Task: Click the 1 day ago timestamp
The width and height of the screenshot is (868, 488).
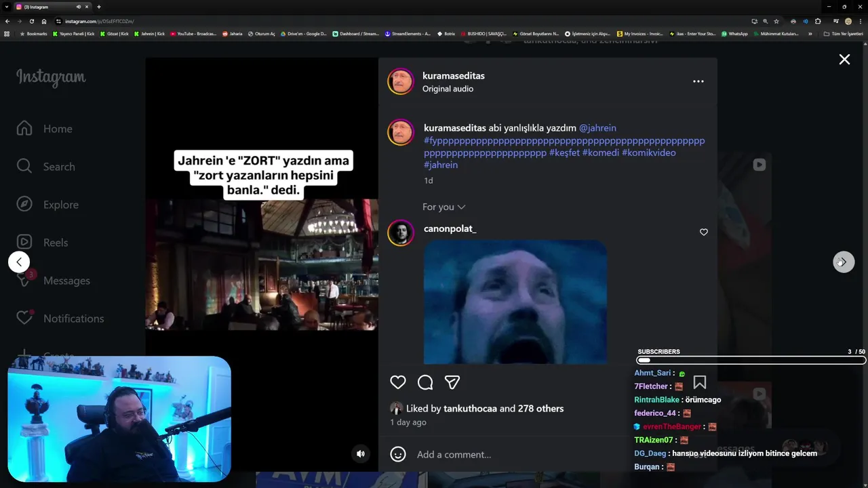Action: [408, 422]
